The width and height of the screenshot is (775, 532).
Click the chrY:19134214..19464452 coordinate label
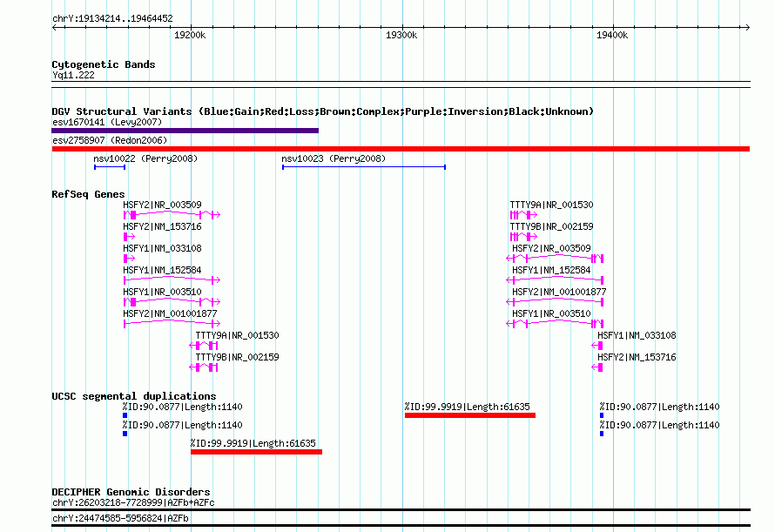112,18
